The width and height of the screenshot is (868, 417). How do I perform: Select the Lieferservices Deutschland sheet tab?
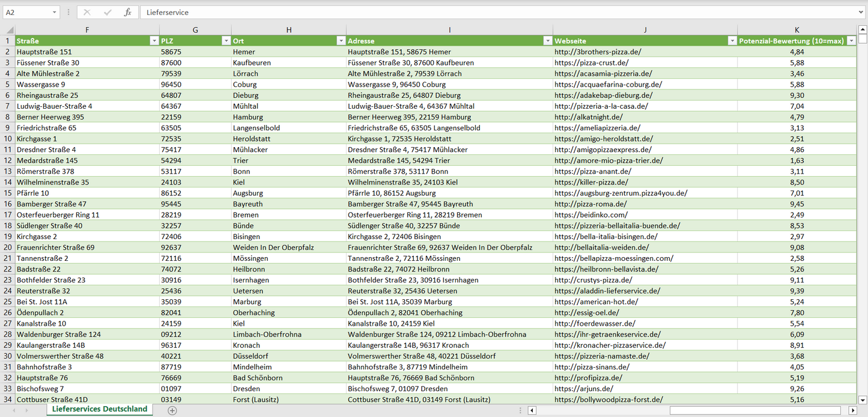click(x=100, y=409)
